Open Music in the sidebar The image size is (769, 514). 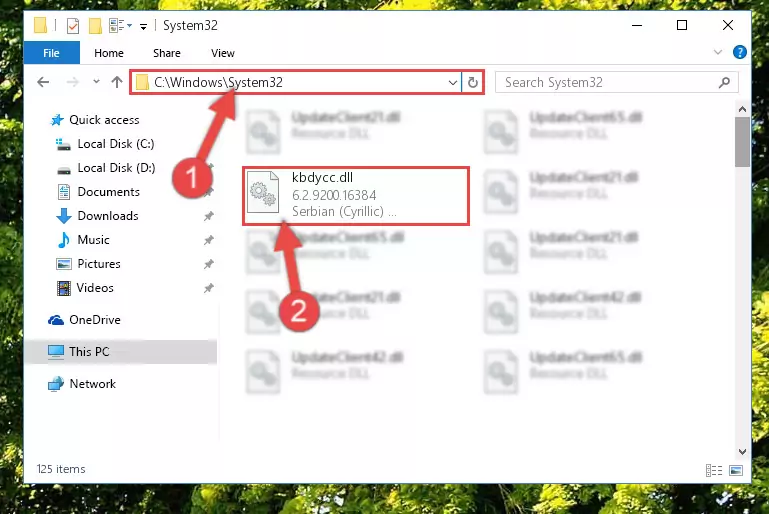tap(93, 240)
